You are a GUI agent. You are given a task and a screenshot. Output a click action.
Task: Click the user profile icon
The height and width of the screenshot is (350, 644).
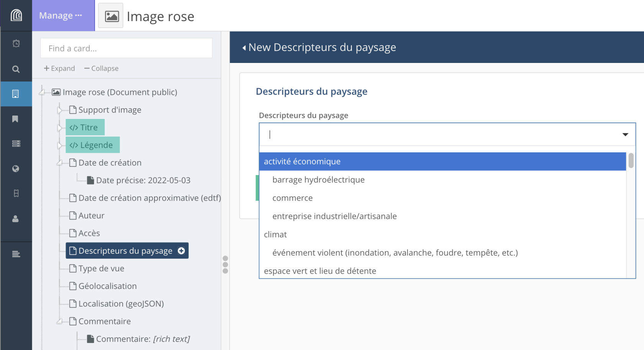[16, 219]
